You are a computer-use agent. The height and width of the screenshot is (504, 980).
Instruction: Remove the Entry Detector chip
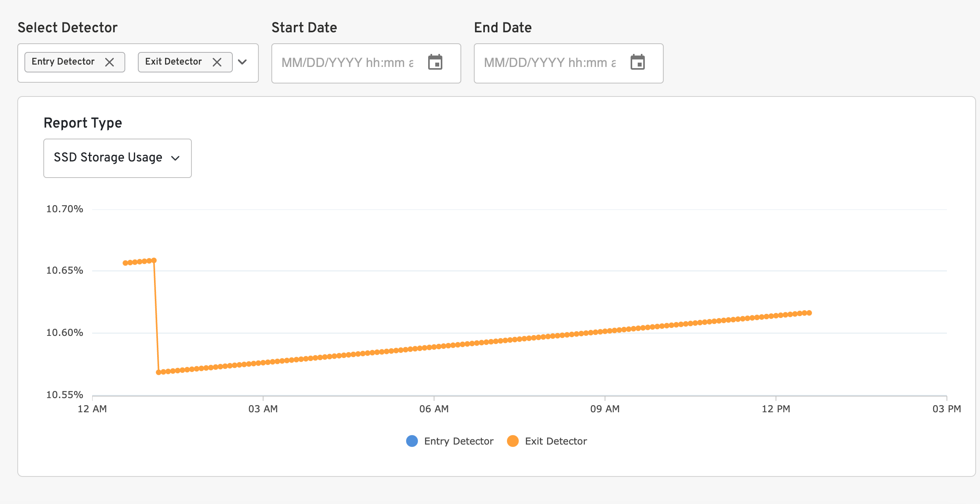[110, 62]
